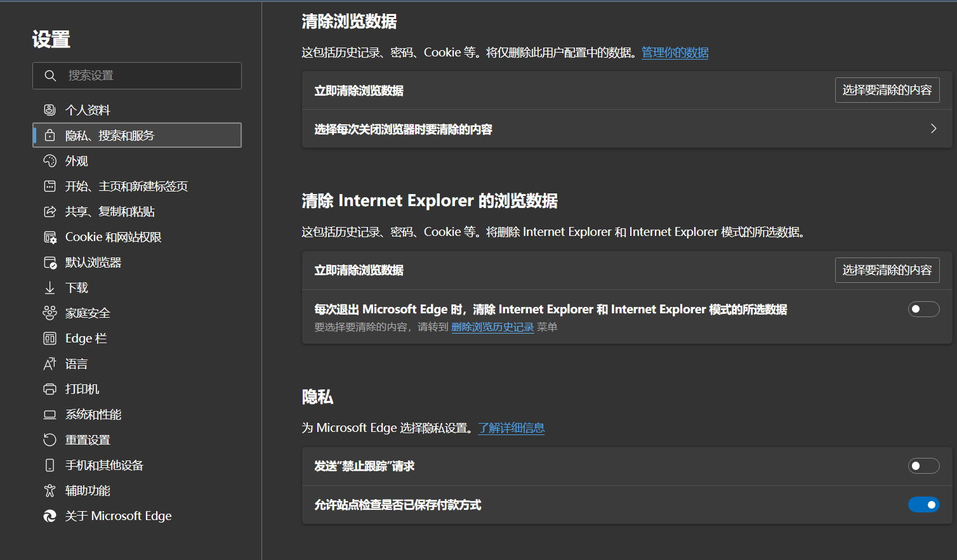Screen dimensions: 957x560
Task: Click the 设置 page title
Action: pos(51,39)
